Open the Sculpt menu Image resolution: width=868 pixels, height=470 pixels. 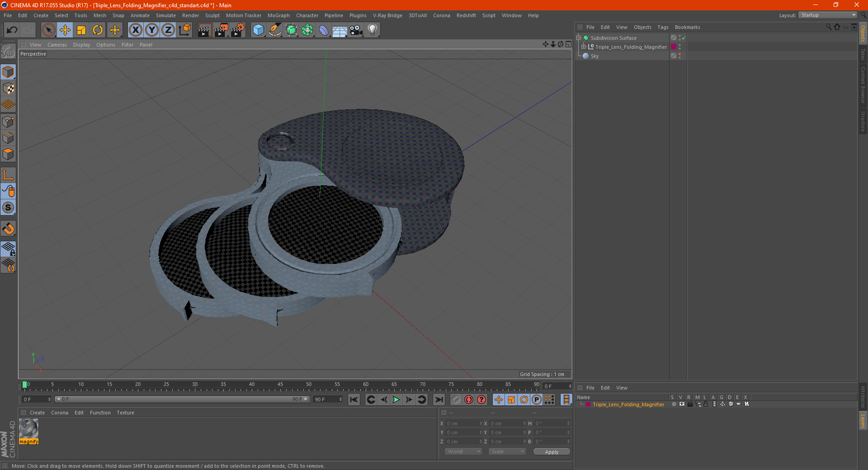[212, 15]
